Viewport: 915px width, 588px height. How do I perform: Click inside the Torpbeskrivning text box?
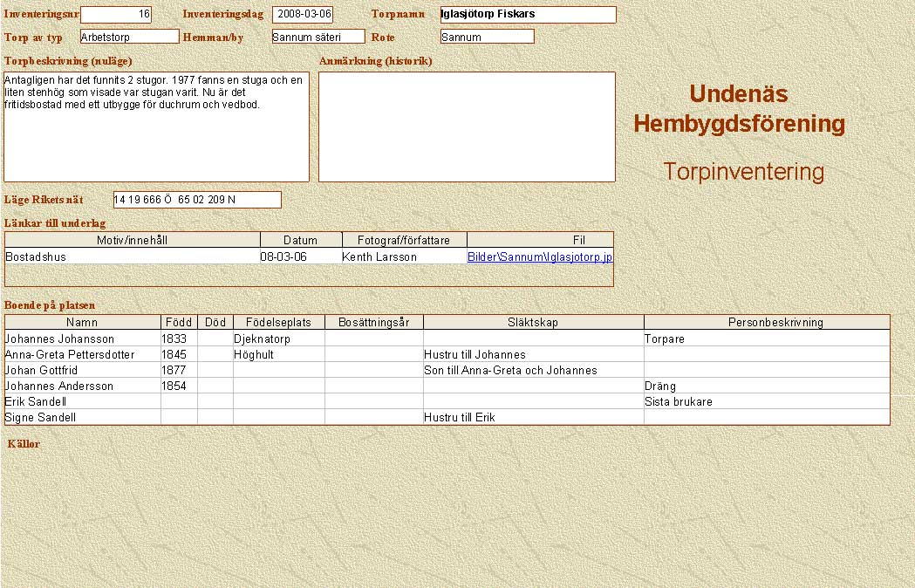[156, 126]
